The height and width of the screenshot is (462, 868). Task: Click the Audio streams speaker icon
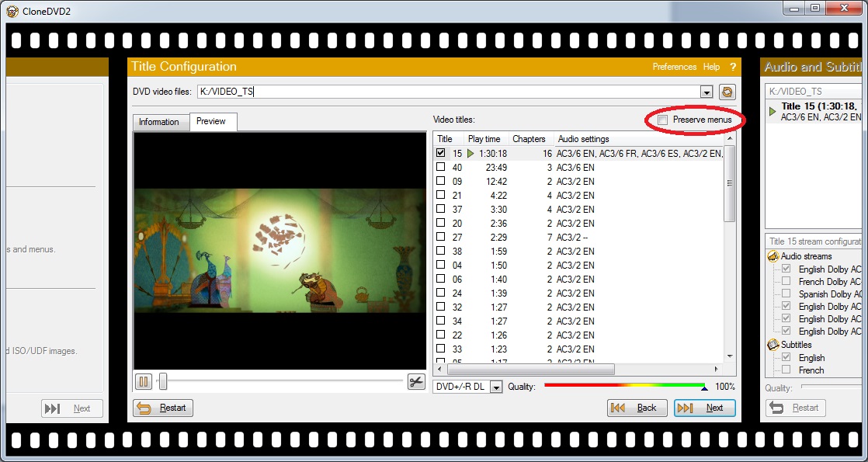click(x=773, y=256)
